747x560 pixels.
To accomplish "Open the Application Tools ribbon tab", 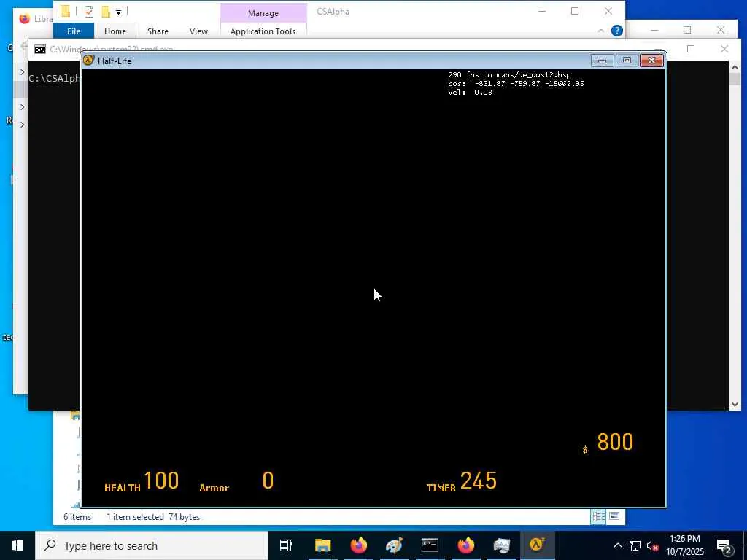I will pyautogui.click(x=263, y=31).
